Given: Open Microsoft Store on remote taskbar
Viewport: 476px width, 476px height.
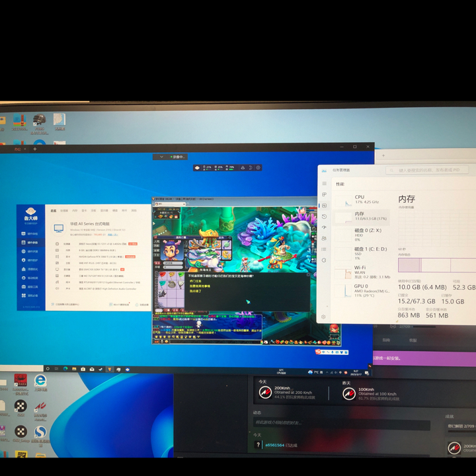Looking at the screenshot, I should (83, 369).
